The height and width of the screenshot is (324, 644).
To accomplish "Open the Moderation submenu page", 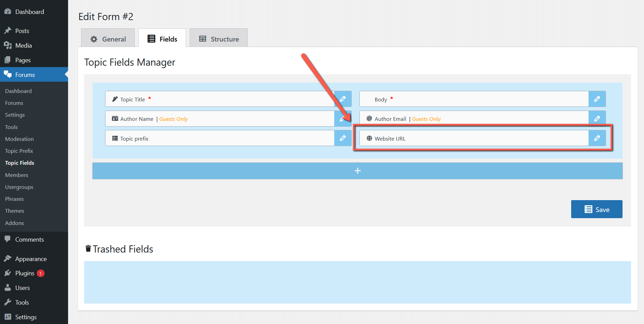I will [19, 139].
